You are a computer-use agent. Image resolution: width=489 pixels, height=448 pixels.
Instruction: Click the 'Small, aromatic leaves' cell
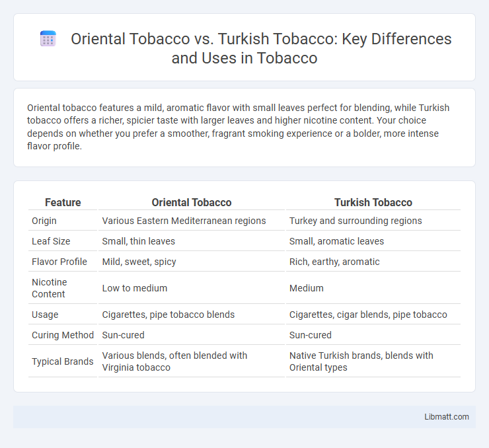pyautogui.click(x=336, y=241)
